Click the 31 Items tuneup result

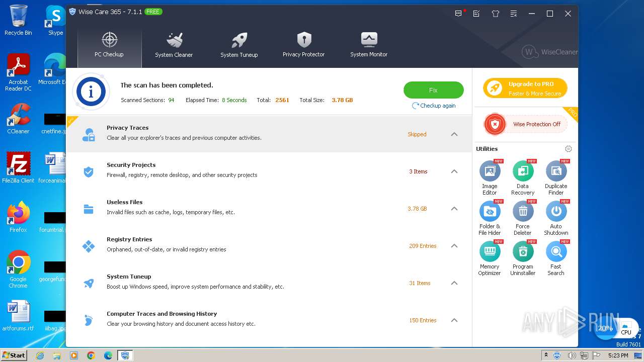pyautogui.click(x=420, y=283)
